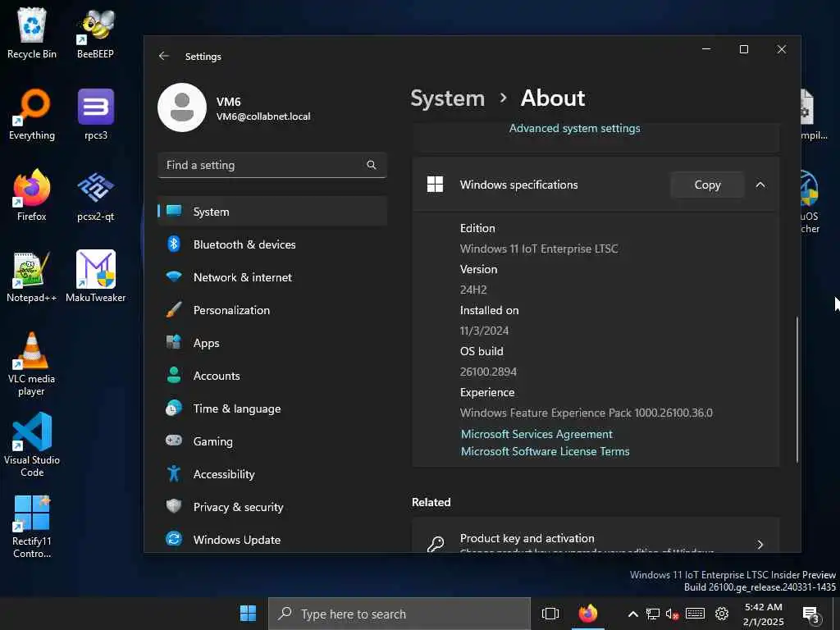Open Task View from the taskbar
Viewport: 840px width, 630px height.
click(x=550, y=614)
